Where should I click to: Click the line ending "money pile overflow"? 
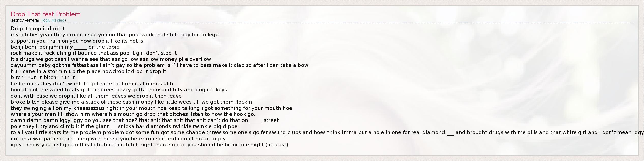click(x=111, y=59)
